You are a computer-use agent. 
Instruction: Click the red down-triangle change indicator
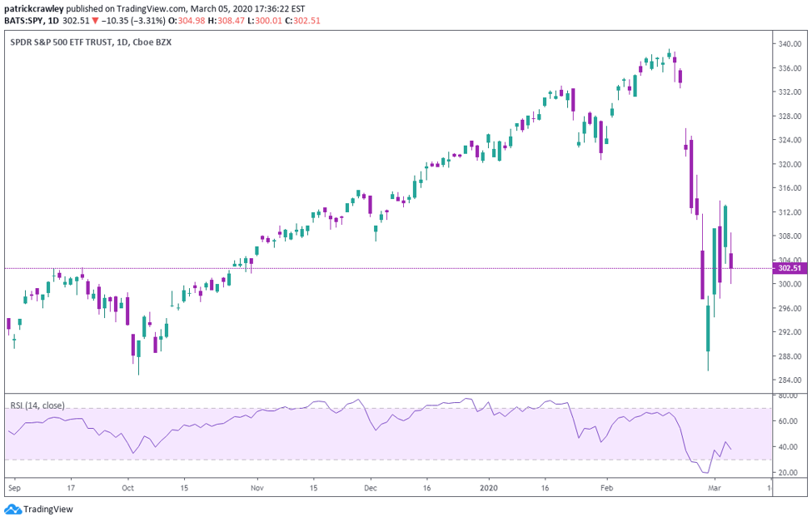95,22
